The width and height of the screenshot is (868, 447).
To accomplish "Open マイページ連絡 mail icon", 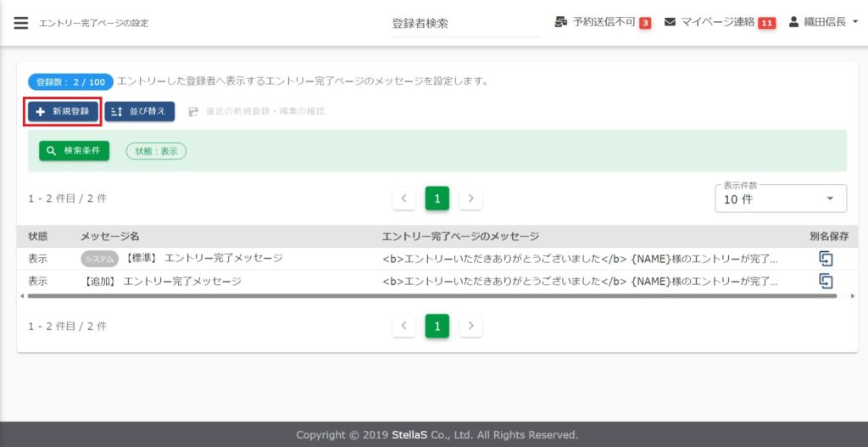I will coord(670,22).
